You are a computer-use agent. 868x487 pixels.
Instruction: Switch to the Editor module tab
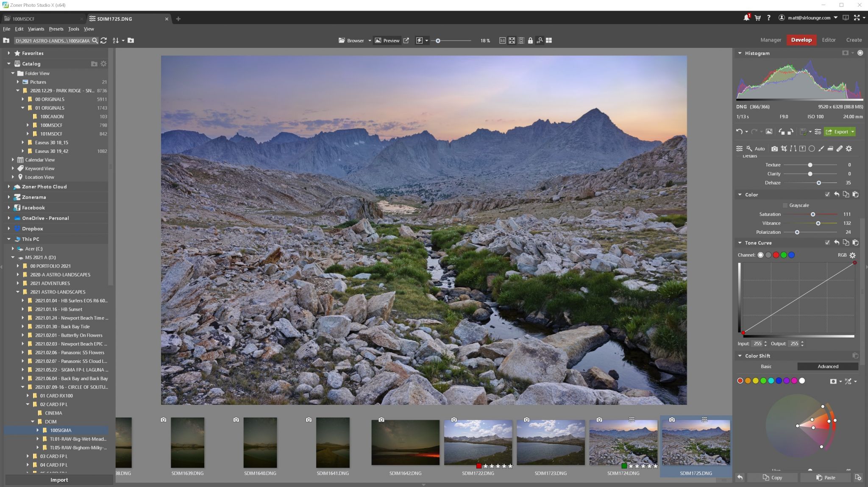point(829,39)
